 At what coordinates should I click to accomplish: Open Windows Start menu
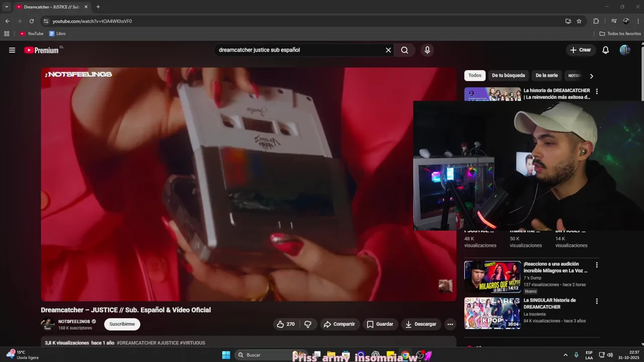226,355
